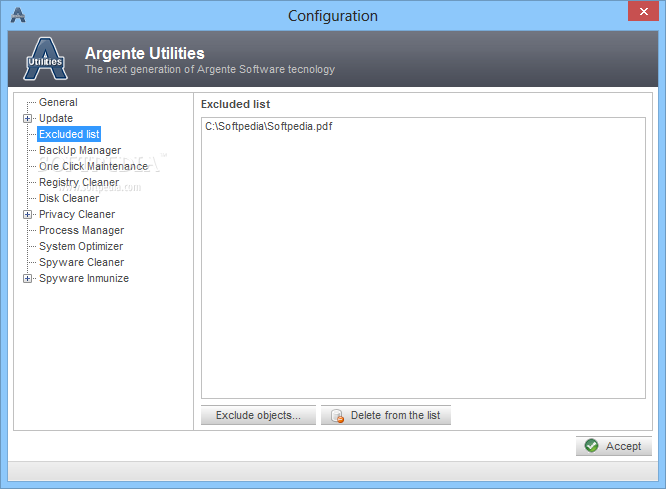
Task: Select the Excluded list tree item
Action: [69, 134]
